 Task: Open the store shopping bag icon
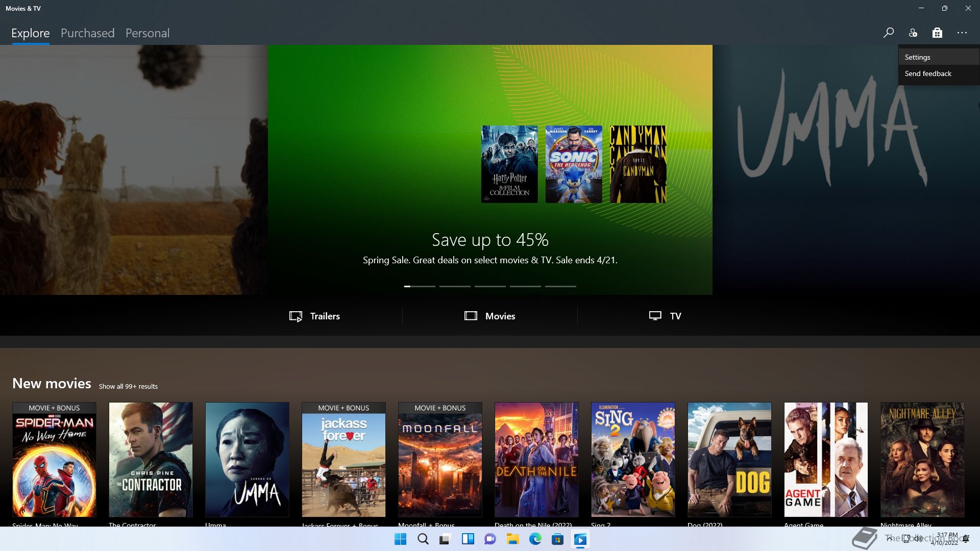[x=937, y=33]
